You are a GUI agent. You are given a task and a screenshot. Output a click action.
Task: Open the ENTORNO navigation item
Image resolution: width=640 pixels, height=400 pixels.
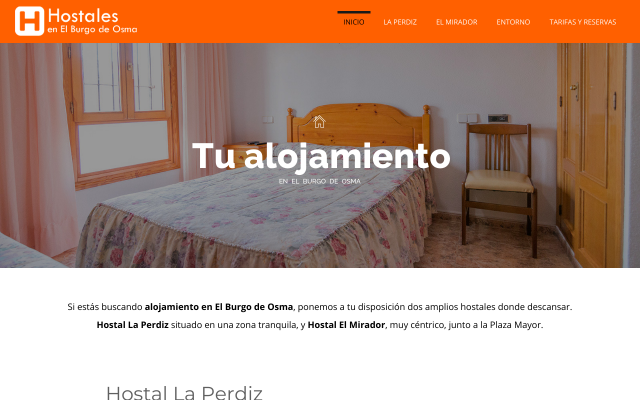[513, 22]
